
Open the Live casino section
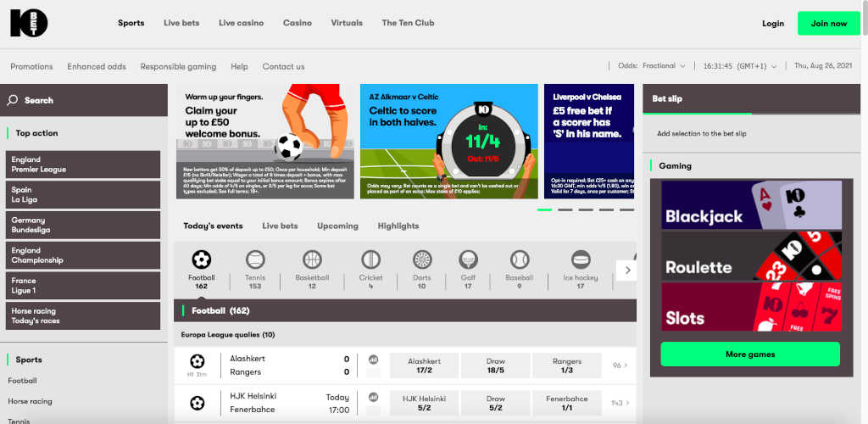click(x=242, y=23)
